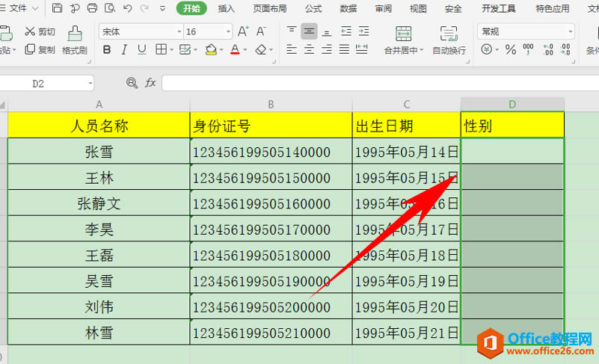Toggle Italic formatting
599x364 pixels.
tap(123, 50)
